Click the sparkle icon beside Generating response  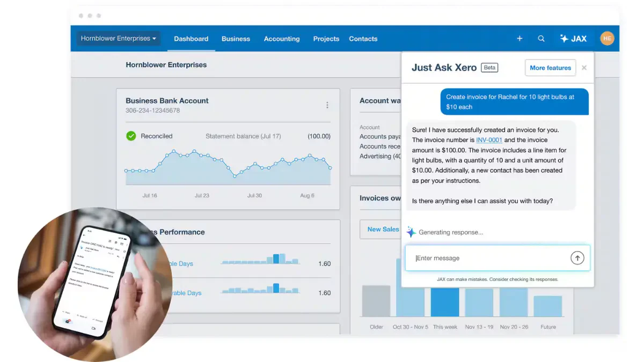click(411, 232)
